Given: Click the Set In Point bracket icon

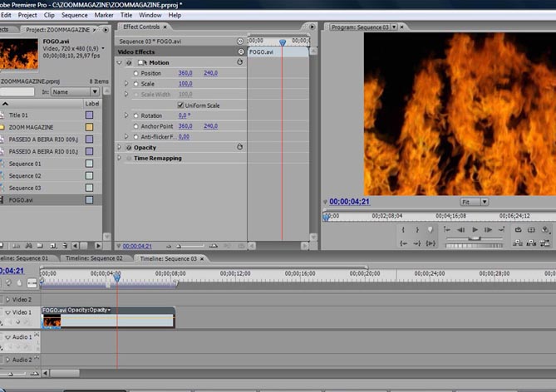Looking at the screenshot, I should point(404,230).
